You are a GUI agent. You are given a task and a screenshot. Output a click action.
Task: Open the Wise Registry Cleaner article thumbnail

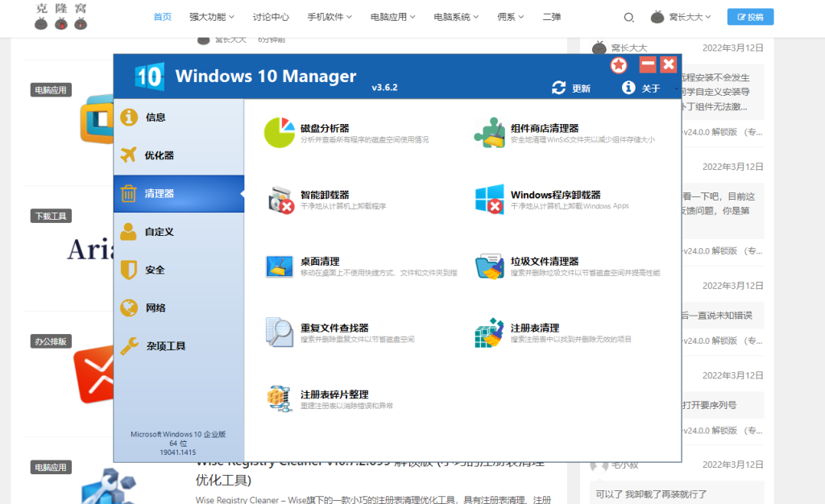tap(109, 486)
